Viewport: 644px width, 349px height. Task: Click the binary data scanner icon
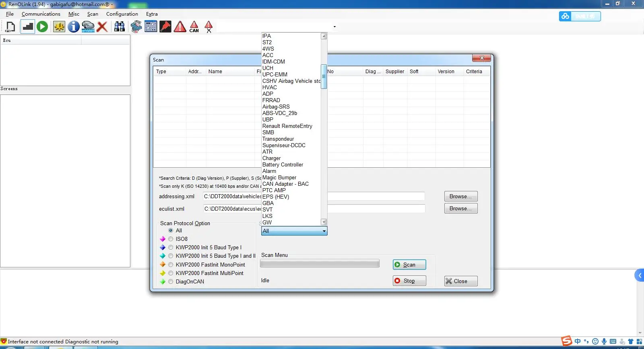point(136,27)
